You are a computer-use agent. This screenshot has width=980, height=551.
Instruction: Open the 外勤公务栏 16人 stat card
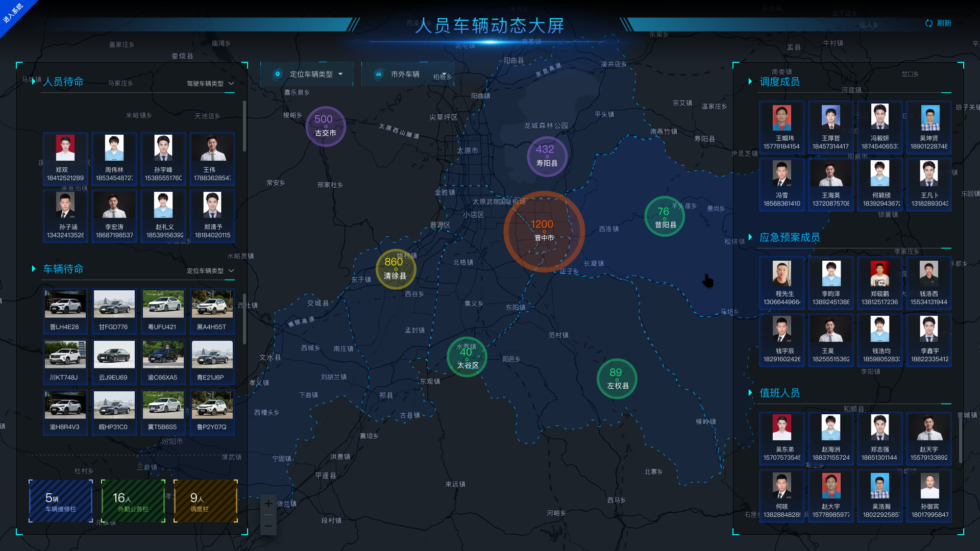click(x=133, y=501)
